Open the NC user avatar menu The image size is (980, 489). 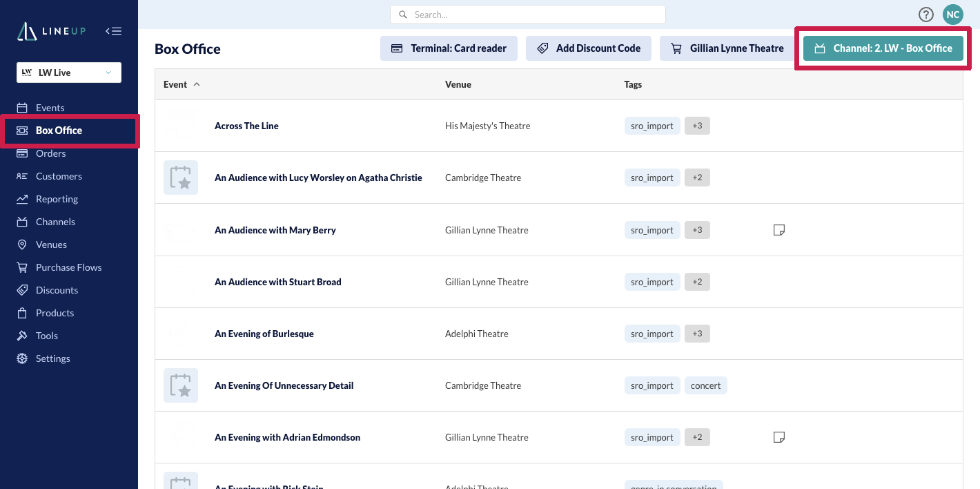(x=953, y=15)
